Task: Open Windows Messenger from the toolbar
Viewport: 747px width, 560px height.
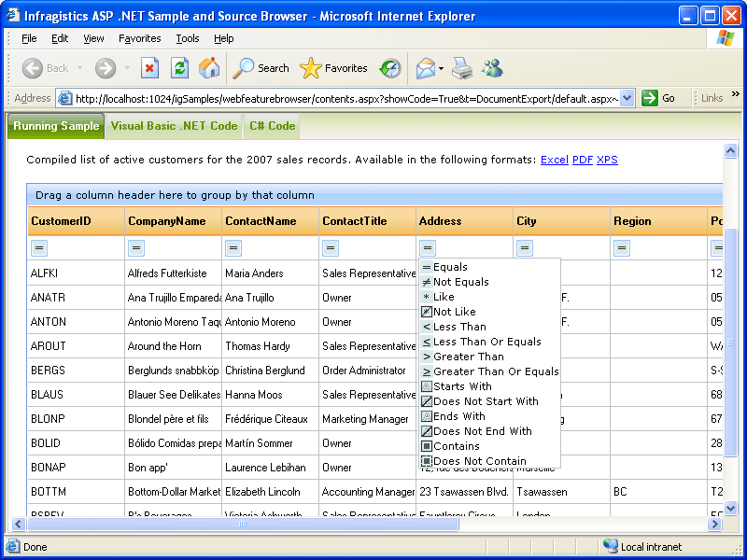Action: 492,67
